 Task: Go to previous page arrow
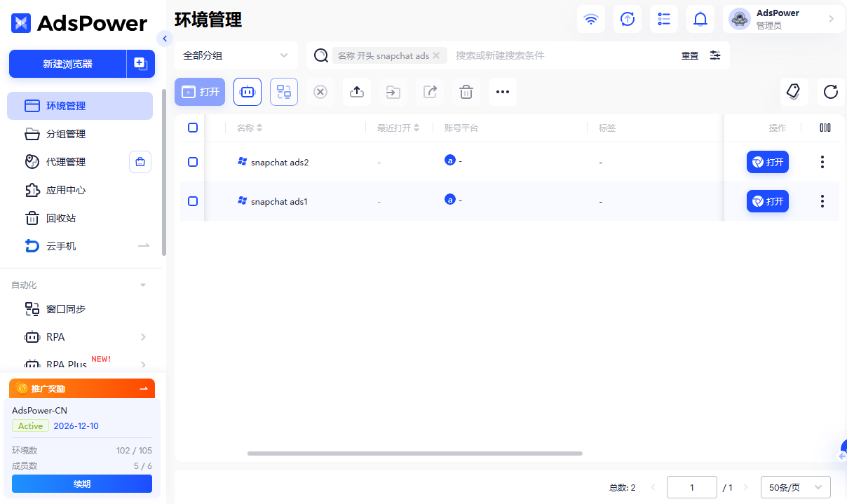pos(653,487)
